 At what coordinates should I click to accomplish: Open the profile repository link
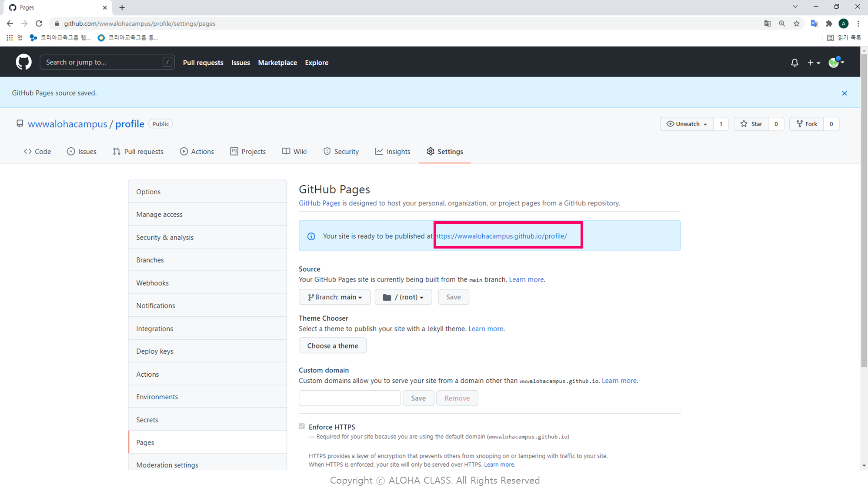[x=130, y=124]
